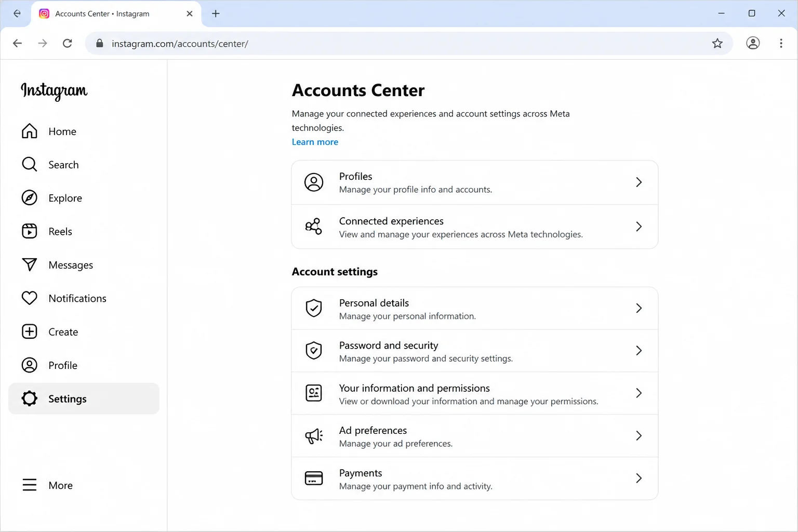Click 'Manage your ad preferences.' text

click(396, 444)
